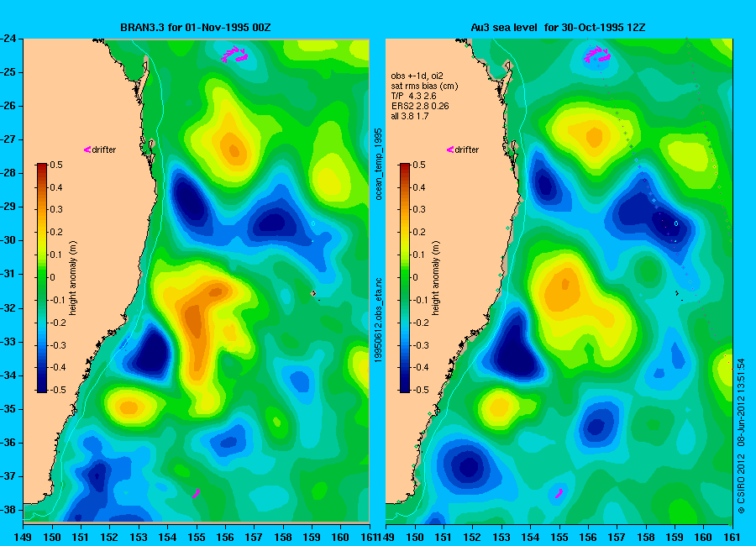Select the 'T/P 4.3 2.6' statistics line
Image resolution: width=756 pixels, height=546 pixels.
click(413, 96)
